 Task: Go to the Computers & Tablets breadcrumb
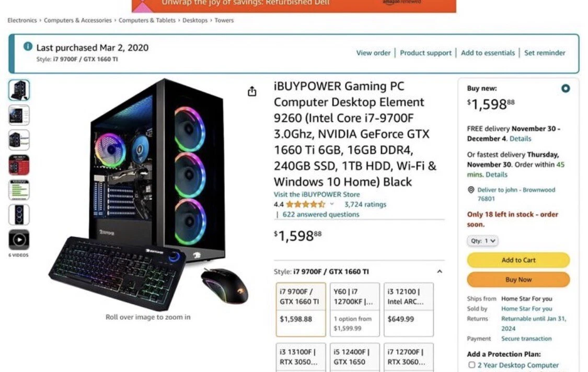pyautogui.click(x=147, y=20)
